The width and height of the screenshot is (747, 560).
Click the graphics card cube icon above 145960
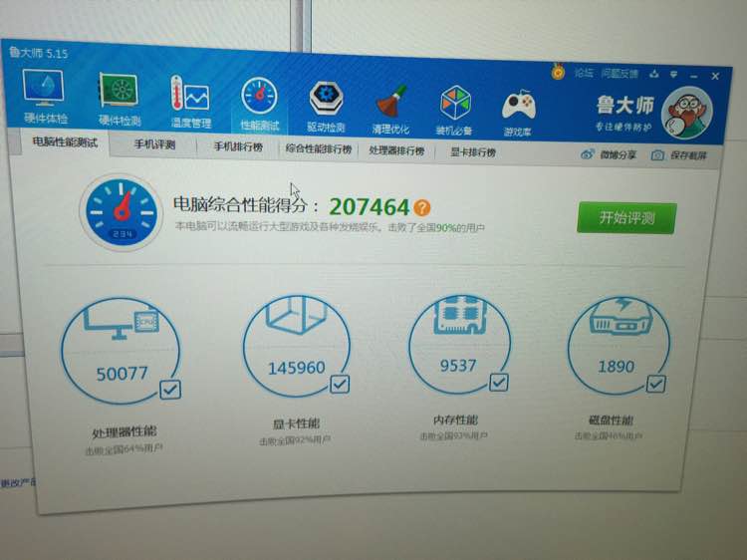click(x=297, y=315)
